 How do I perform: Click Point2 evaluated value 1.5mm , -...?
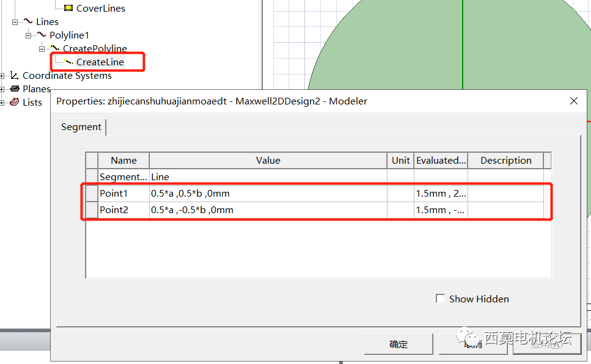(x=441, y=210)
